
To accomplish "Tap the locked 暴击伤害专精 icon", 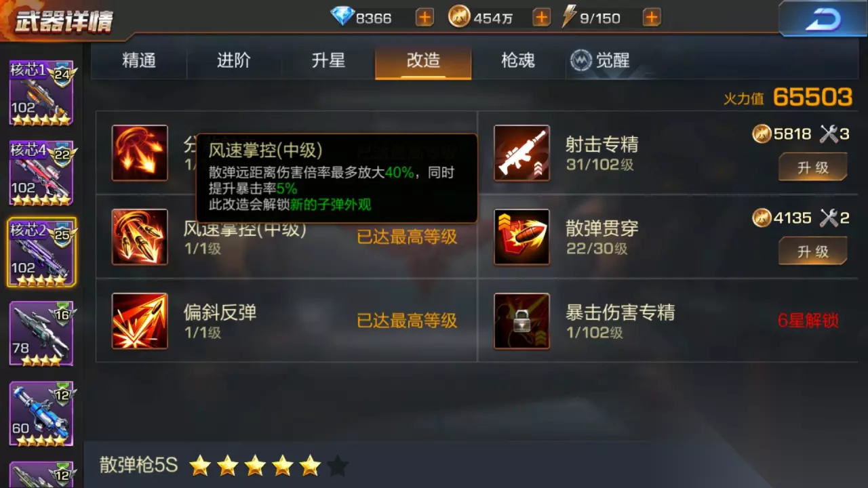I will [x=521, y=321].
